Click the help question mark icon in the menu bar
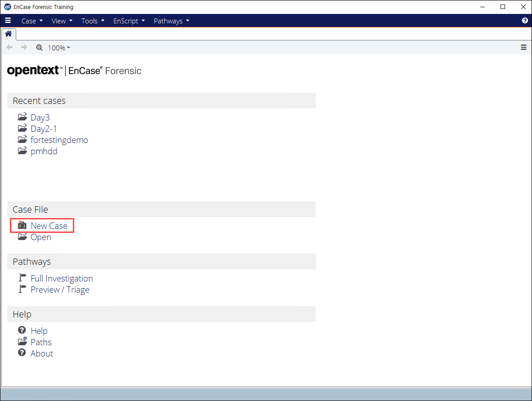532x401 pixels. [x=524, y=20]
